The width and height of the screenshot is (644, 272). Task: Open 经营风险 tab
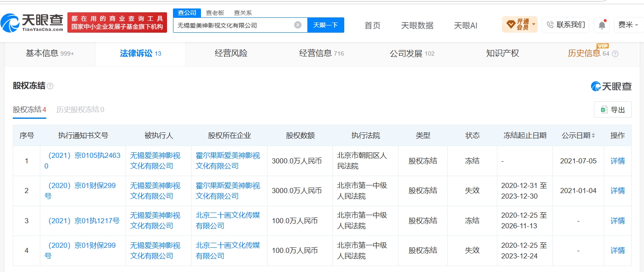click(x=231, y=53)
